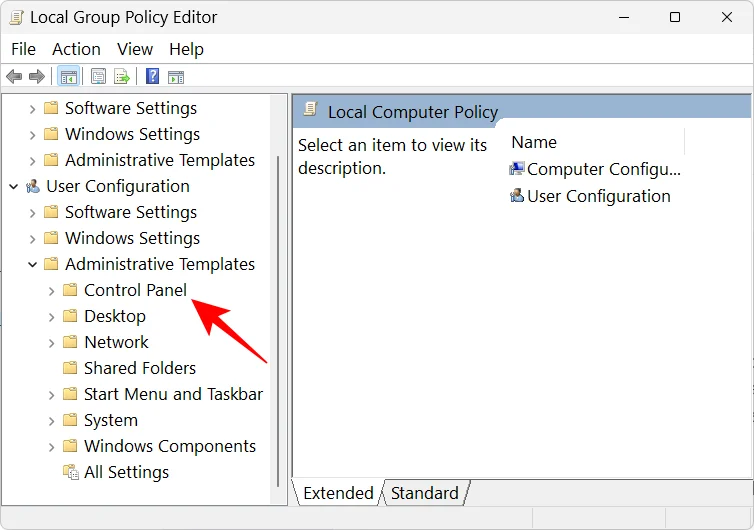Click the User Configuration tree node icon

pyautogui.click(x=33, y=186)
